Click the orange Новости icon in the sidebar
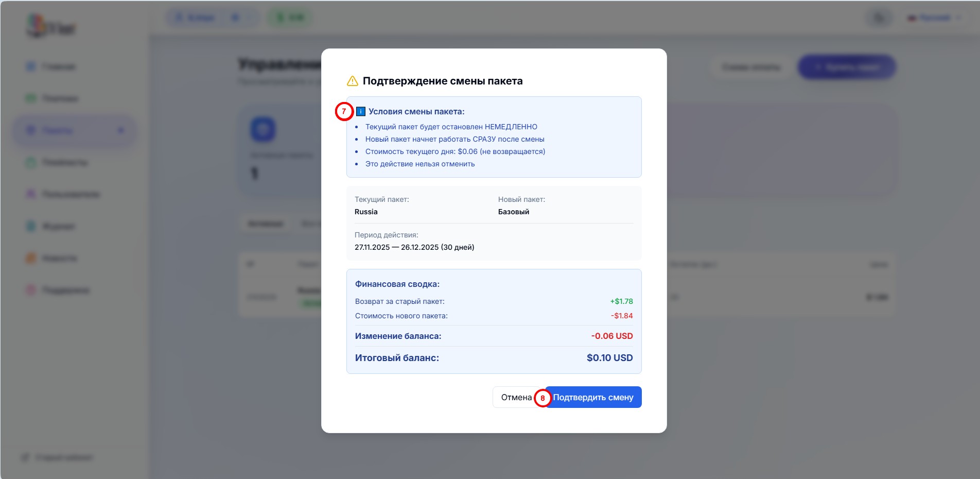 31,258
